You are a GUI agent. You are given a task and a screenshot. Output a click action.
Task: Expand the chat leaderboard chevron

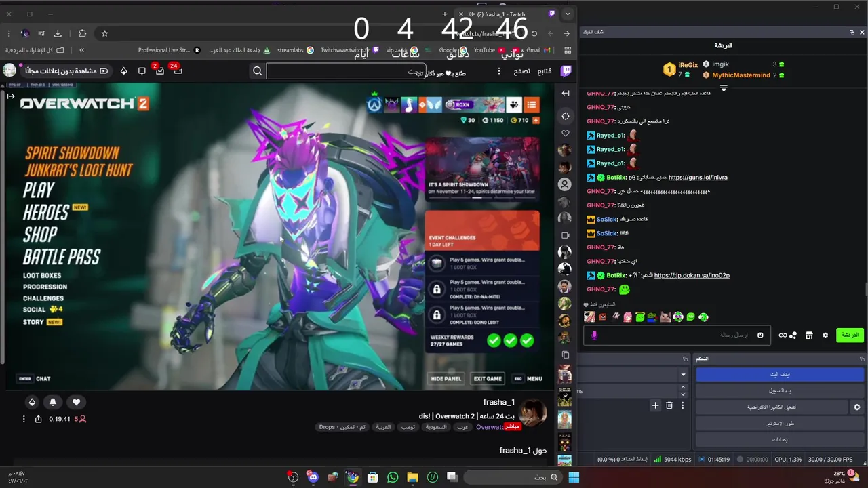pos(724,88)
